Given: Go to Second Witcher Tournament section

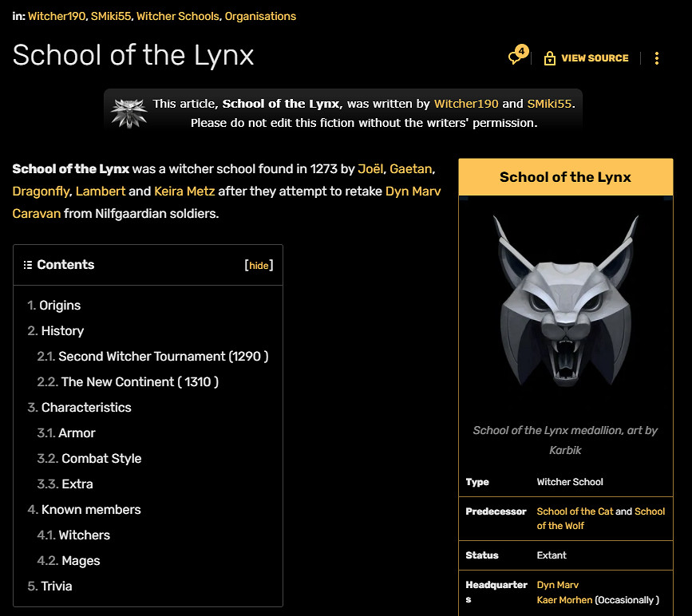Looking at the screenshot, I should click(163, 356).
